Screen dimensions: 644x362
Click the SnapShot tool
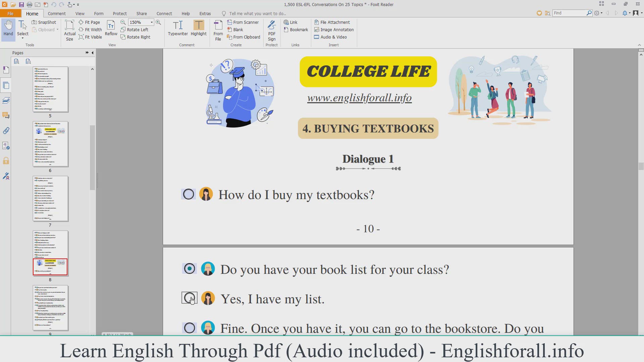pos(44,22)
